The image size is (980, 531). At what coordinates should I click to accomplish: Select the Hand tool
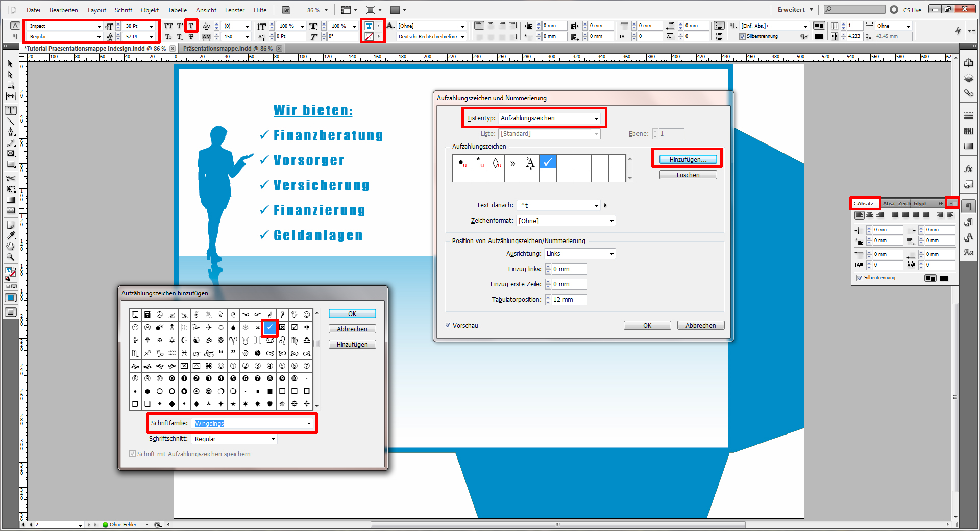10,247
